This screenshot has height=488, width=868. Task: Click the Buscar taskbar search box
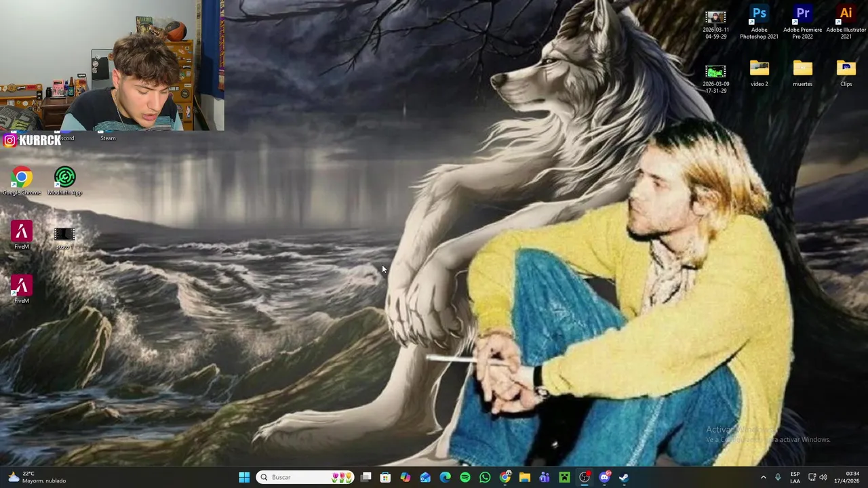click(305, 477)
